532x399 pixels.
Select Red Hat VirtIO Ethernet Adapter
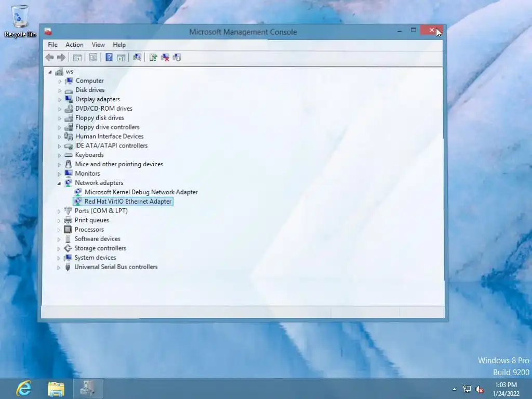point(128,201)
